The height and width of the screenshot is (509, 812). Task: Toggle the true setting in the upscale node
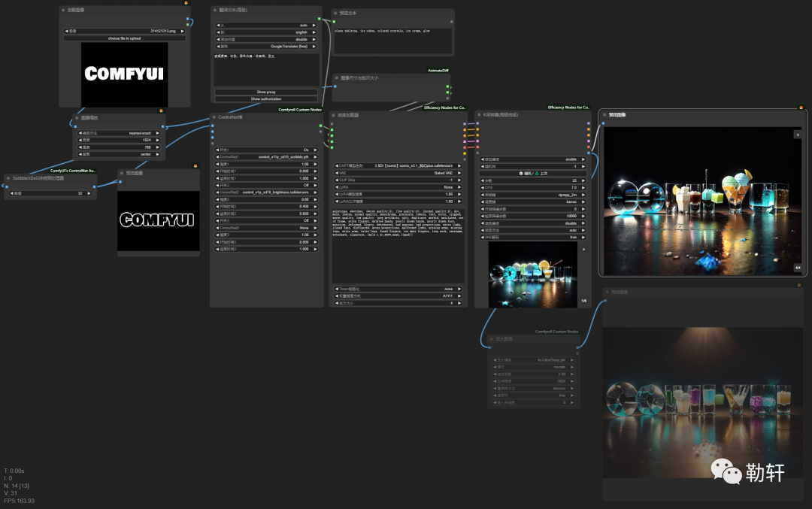533,395
